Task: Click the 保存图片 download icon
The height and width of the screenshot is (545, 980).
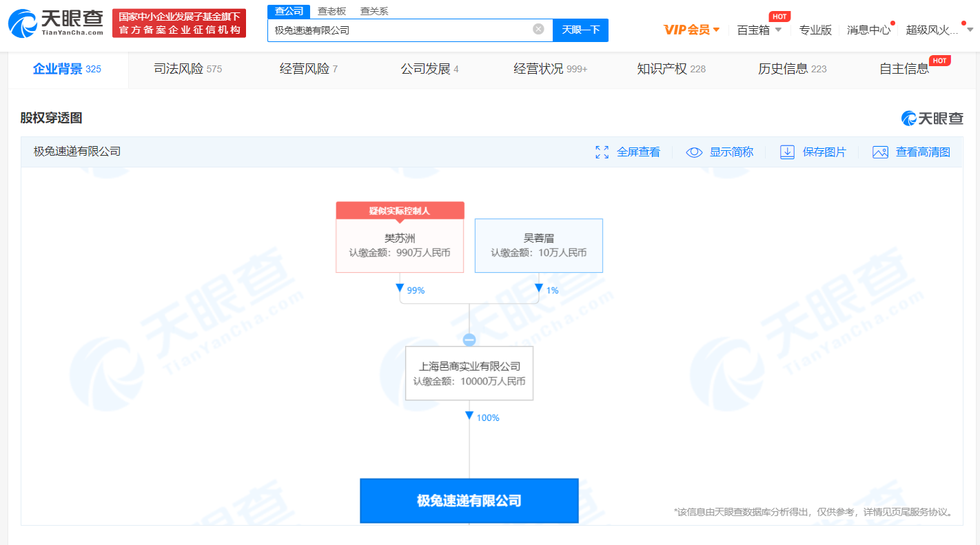Action: pos(786,152)
